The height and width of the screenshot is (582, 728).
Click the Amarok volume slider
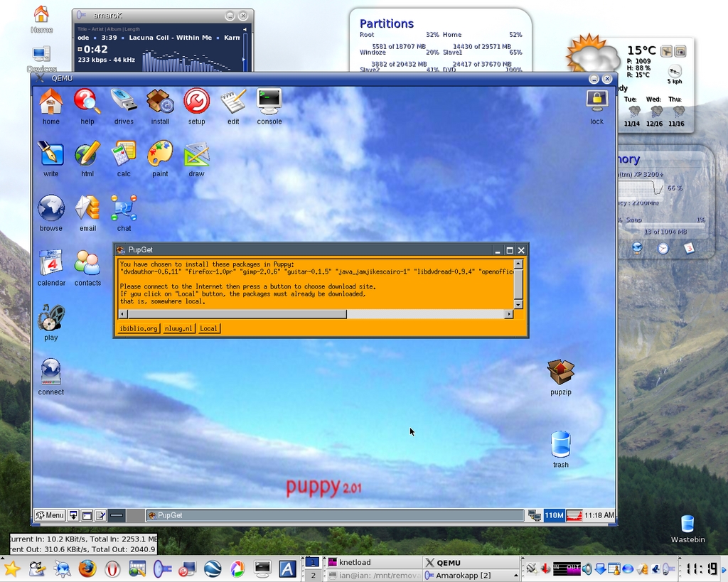(x=245, y=52)
